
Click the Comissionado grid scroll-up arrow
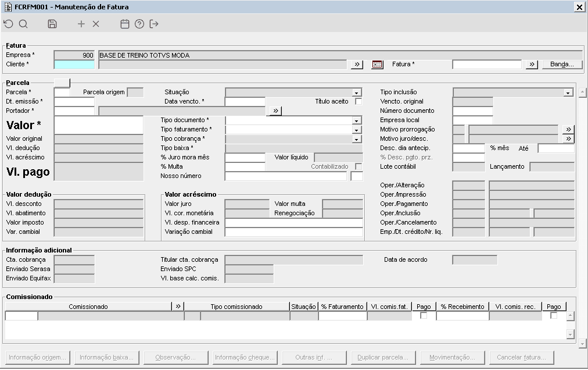click(x=571, y=316)
